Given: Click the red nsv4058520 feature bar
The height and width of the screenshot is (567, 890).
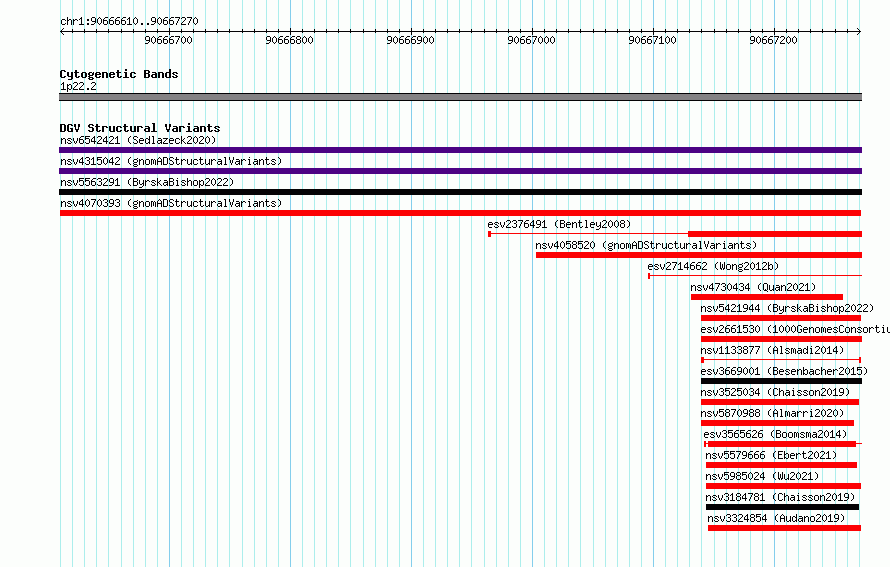Looking at the screenshot, I should (699, 255).
